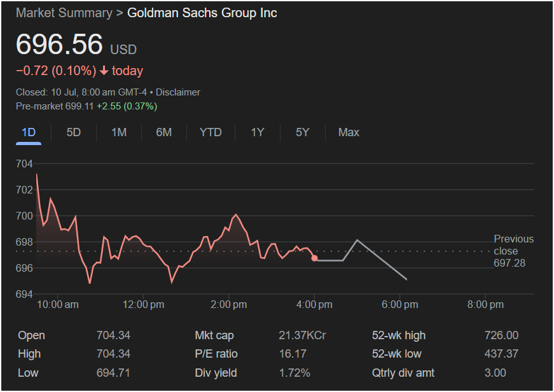Click the 698 y-axis label
554x392 pixels.
pos(24,242)
